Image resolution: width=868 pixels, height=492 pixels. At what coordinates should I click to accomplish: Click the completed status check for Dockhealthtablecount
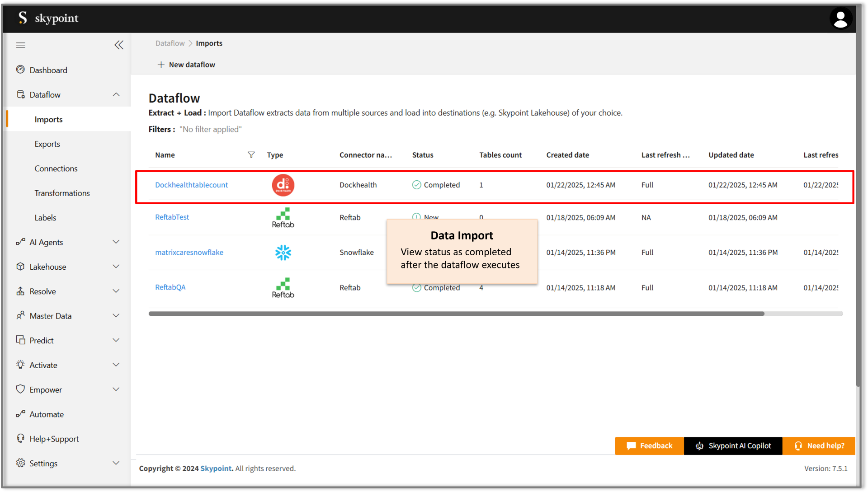(x=416, y=185)
